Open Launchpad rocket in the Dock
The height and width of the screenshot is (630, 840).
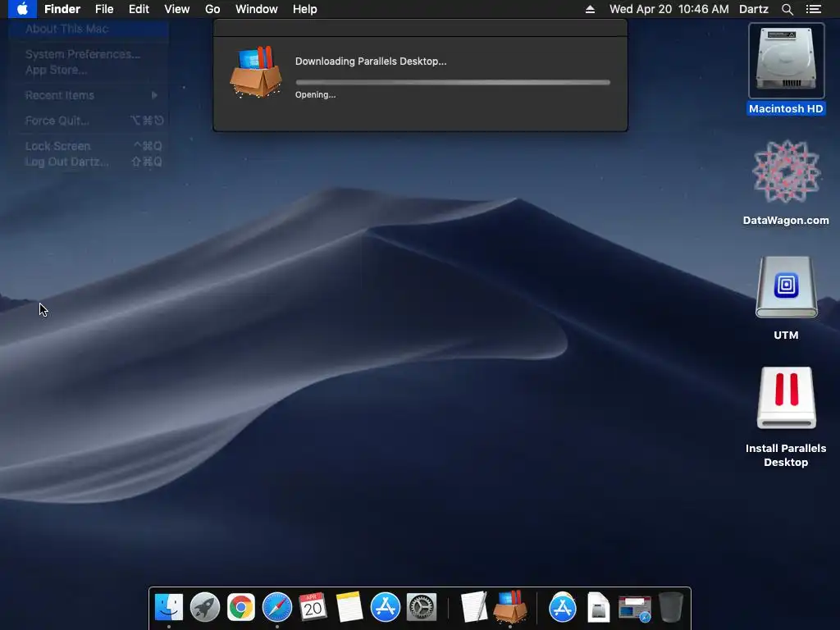coord(204,608)
